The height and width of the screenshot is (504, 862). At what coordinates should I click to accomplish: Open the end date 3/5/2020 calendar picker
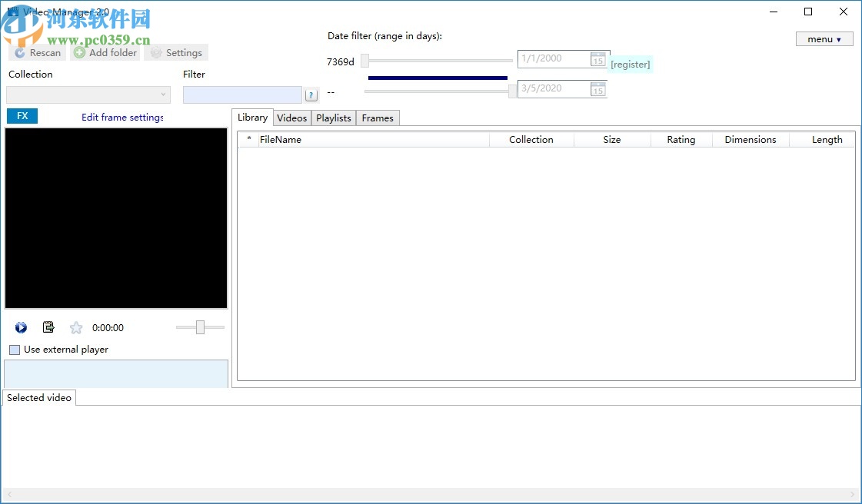[x=597, y=89]
